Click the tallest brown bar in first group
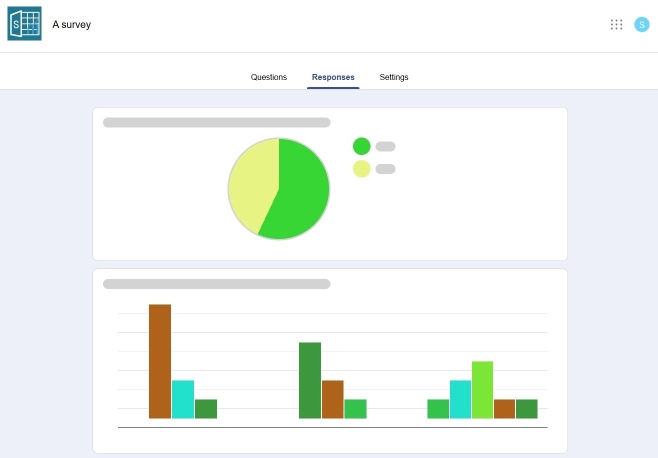 click(160, 360)
